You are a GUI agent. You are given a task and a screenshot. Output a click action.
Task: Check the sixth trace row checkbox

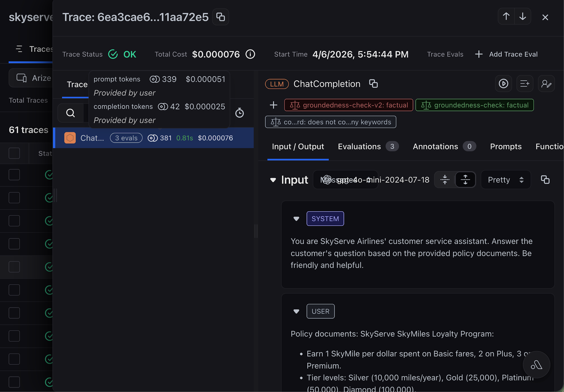[x=14, y=290]
